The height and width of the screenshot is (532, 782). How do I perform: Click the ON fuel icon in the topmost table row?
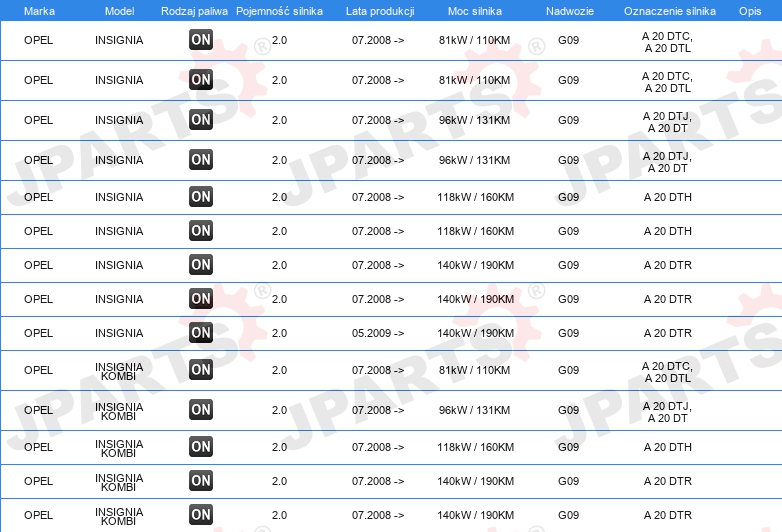[201, 39]
